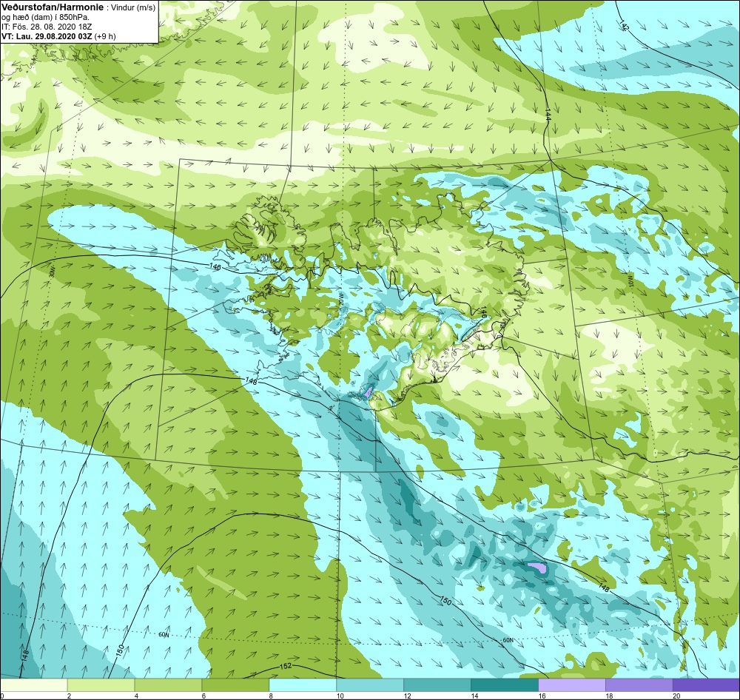Click the light green 2–4 m/s legend swatch
Image resolution: width=740 pixels, height=700 pixels.
click(x=101, y=685)
